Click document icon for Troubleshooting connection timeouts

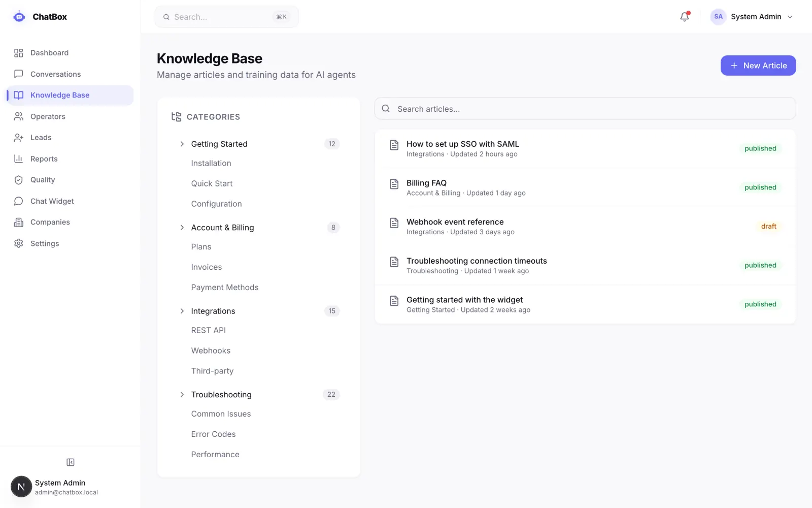394,262
